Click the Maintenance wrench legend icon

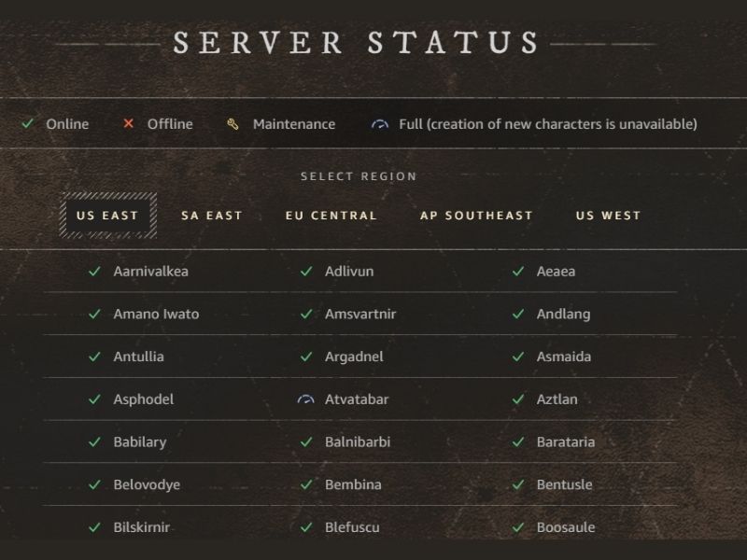coord(231,123)
